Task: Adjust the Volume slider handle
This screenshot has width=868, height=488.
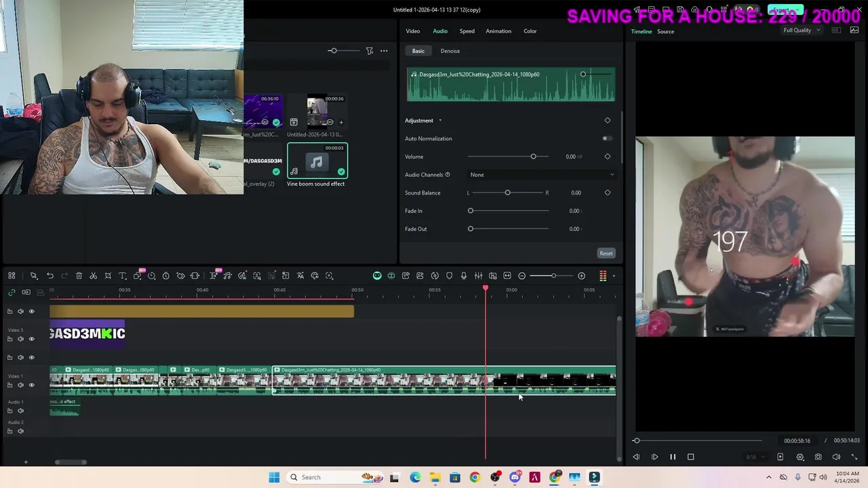Action: coord(533,157)
